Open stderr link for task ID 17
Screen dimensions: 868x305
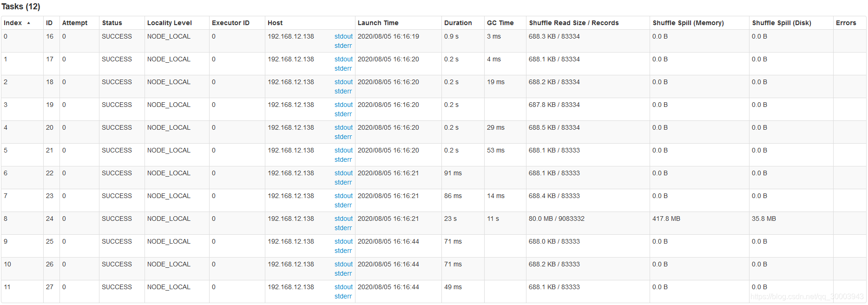(x=343, y=68)
